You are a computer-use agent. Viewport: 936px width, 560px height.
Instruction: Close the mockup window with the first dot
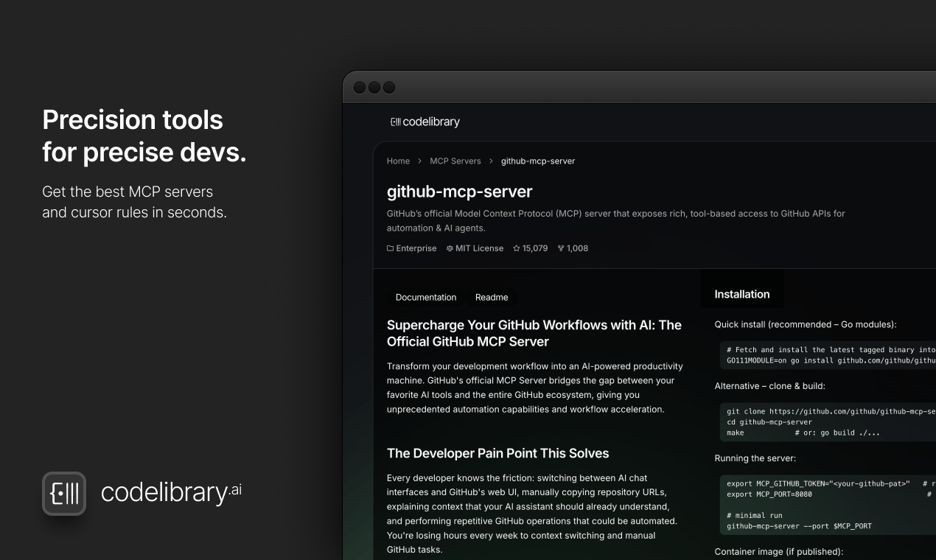click(360, 88)
